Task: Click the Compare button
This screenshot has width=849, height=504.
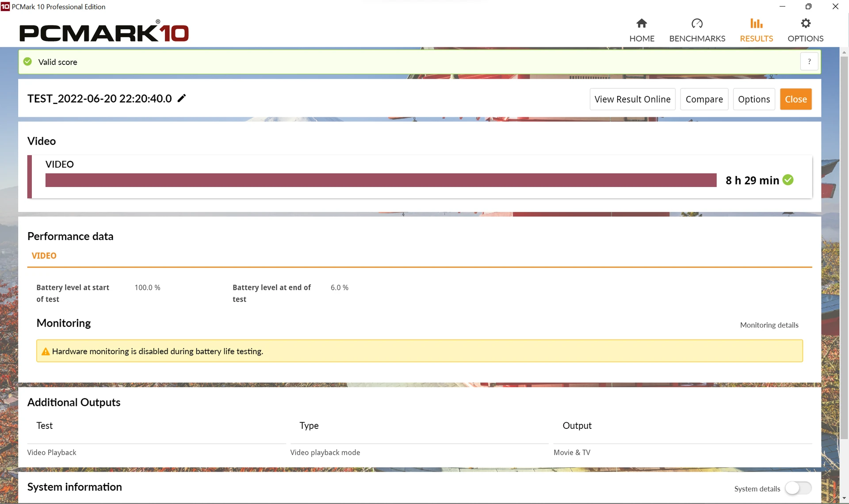Action: (704, 99)
